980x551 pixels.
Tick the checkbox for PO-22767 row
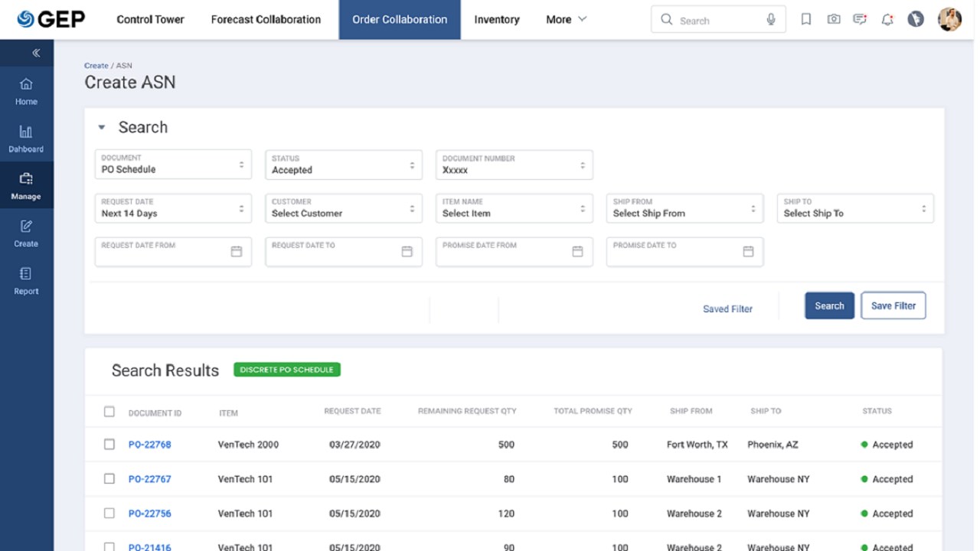[109, 478]
